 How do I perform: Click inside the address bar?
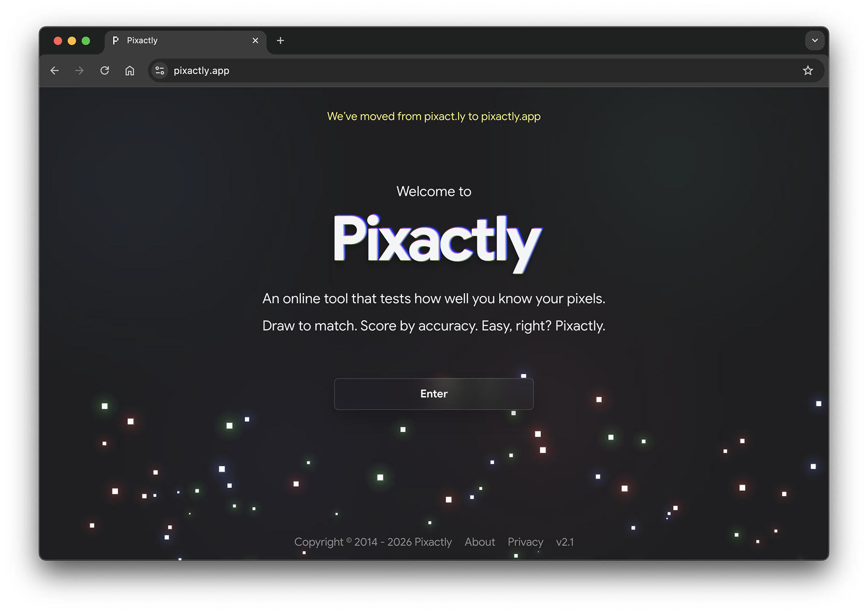pyautogui.click(x=338, y=70)
